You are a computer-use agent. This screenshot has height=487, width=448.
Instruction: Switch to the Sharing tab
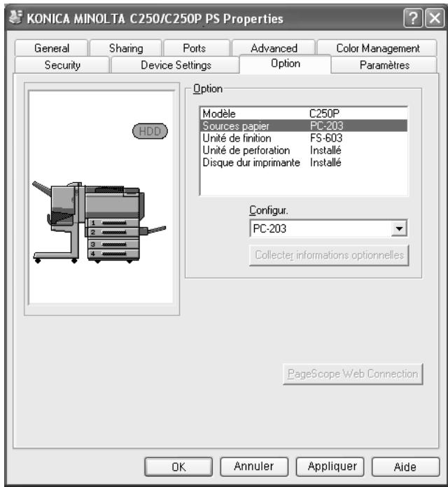126,48
